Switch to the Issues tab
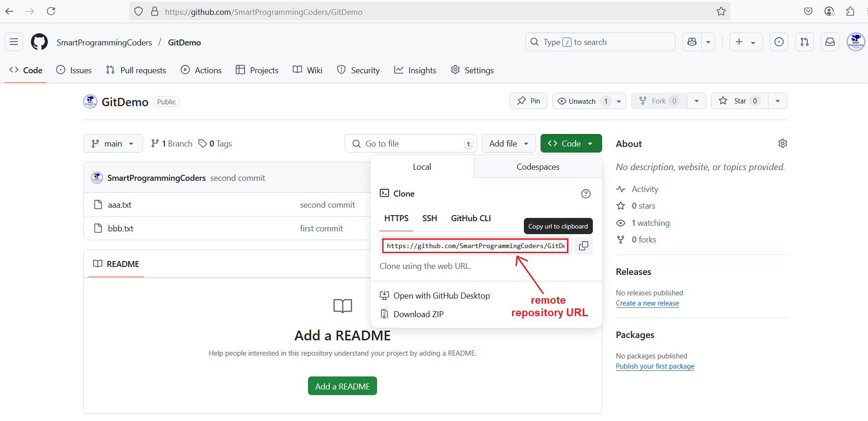Screen dimensions: 868x421 (74, 70)
